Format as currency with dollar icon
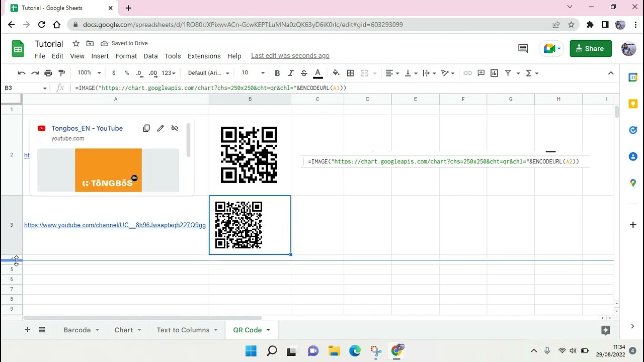This screenshot has width=644, height=362. [114, 73]
